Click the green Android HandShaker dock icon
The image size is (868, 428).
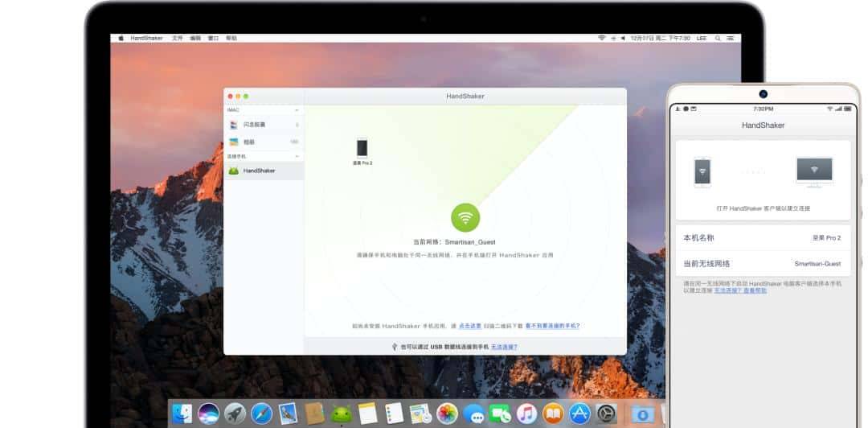[341, 414]
